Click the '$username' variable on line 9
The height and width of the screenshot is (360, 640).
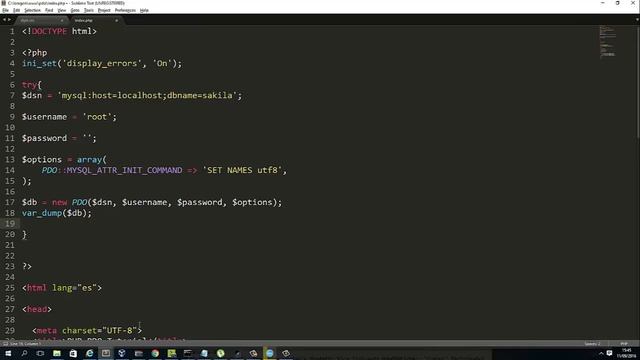[44, 117]
